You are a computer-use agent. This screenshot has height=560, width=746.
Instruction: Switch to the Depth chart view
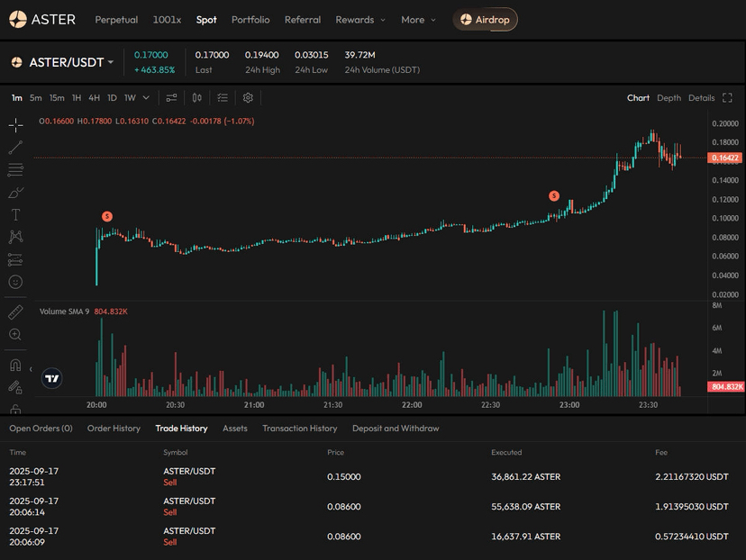click(669, 98)
